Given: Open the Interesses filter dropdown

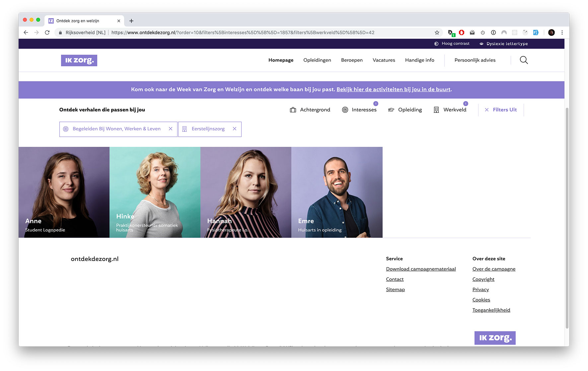Looking at the screenshot, I should pyautogui.click(x=364, y=109).
